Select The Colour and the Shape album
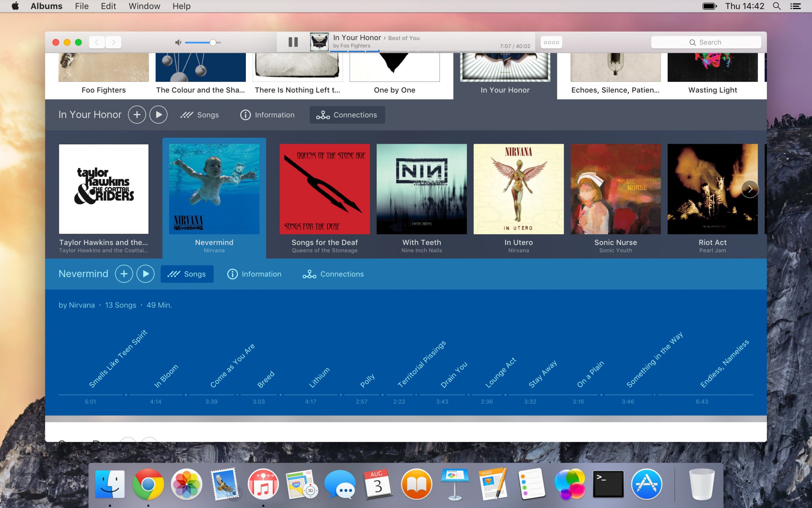Image resolution: width=812 pixels, height=508 pixels. pos(201,74)
